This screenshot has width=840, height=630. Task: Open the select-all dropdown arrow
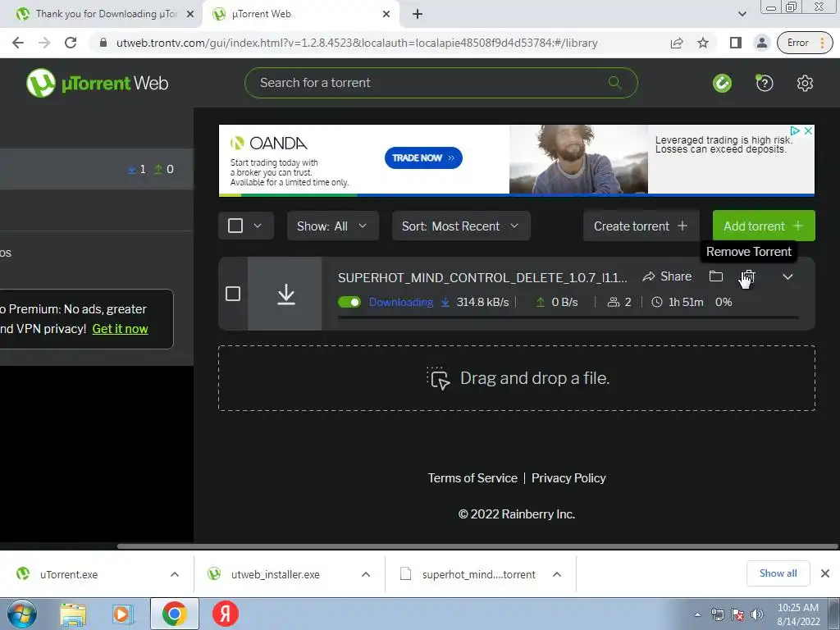pyautogui.click(x=258, y=226)
